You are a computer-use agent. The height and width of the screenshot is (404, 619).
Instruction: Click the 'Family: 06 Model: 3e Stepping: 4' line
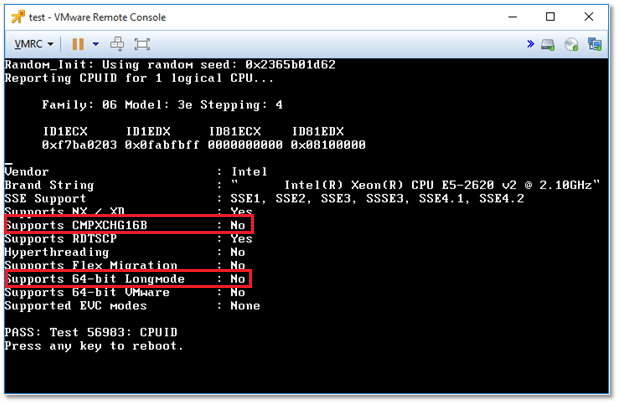coord(163,105)
